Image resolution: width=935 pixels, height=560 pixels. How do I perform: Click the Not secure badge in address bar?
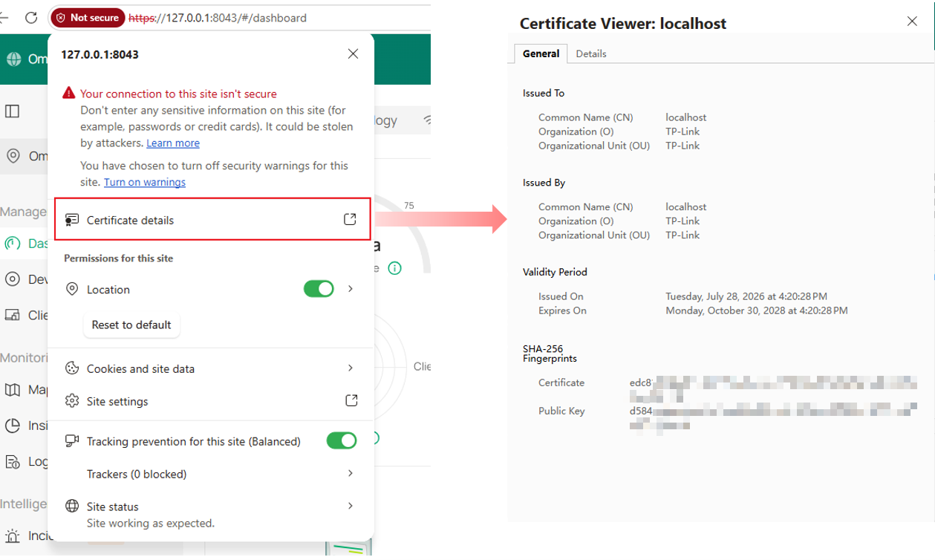coord(87,18)
